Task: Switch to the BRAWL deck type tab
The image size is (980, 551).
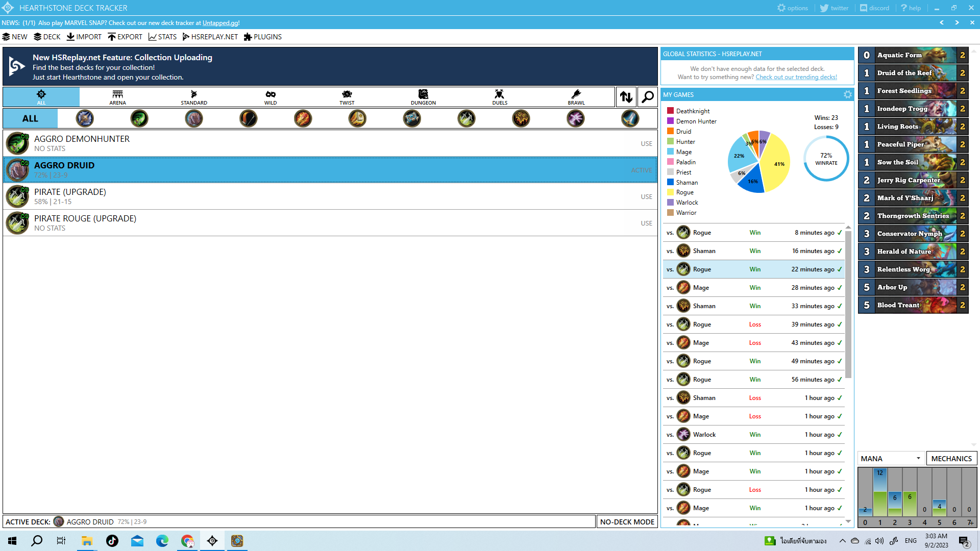Action: (576, 97)
